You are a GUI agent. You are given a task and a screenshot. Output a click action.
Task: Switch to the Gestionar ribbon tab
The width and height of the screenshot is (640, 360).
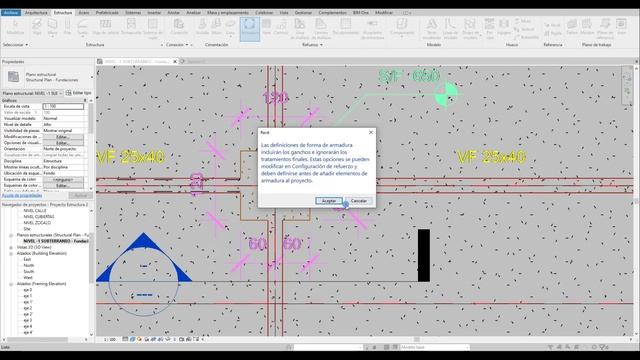[x=303, y=13]
